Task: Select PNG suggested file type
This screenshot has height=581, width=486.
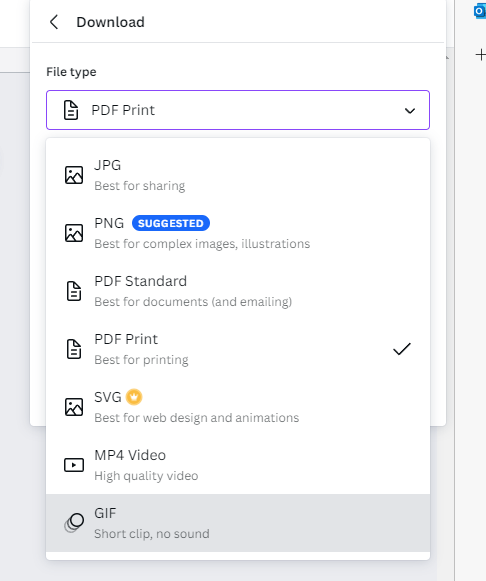Action: pyautogui.click(x=238, y=233)
